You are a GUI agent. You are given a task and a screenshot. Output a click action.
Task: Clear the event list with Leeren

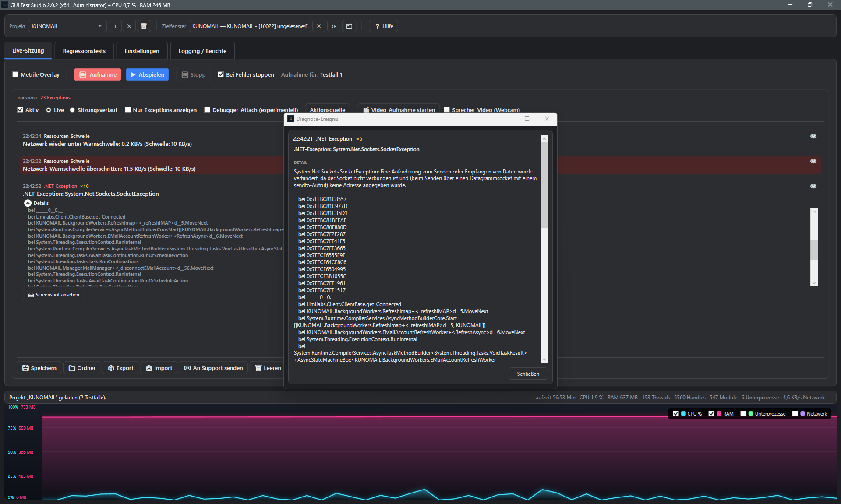[x=268, y=368]
